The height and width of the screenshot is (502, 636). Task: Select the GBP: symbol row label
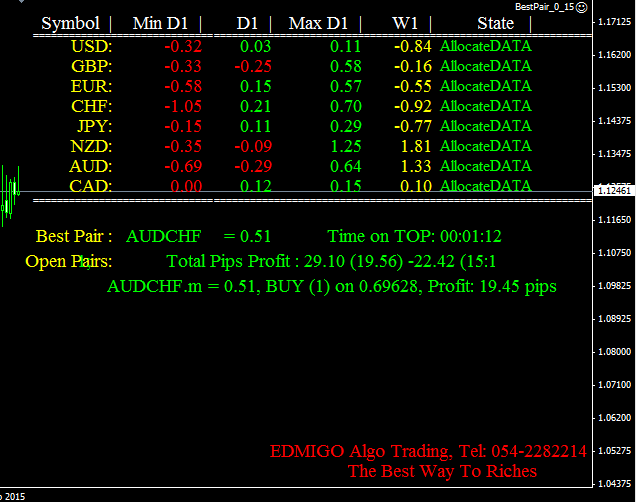(92, 66)
